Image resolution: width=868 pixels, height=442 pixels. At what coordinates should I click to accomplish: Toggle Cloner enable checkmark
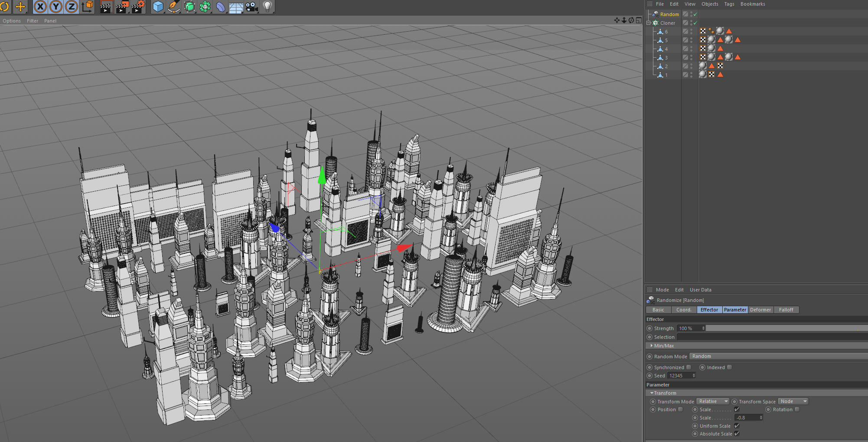(695, 23)
